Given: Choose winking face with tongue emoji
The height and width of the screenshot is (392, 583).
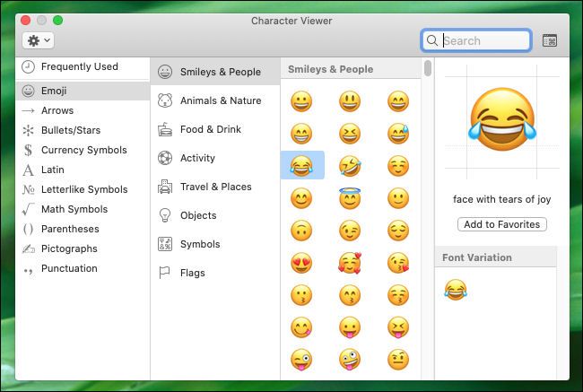Looking at the screenshot, I should [301, 360].
